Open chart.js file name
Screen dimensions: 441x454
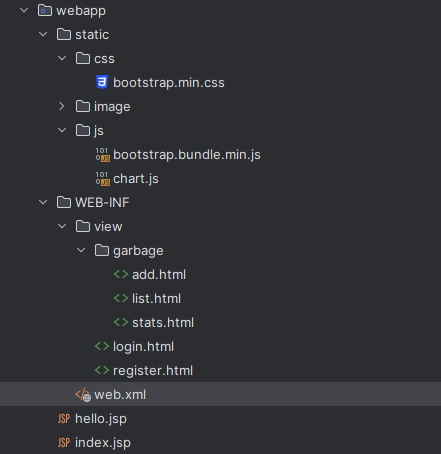click(x=136, y=179)
